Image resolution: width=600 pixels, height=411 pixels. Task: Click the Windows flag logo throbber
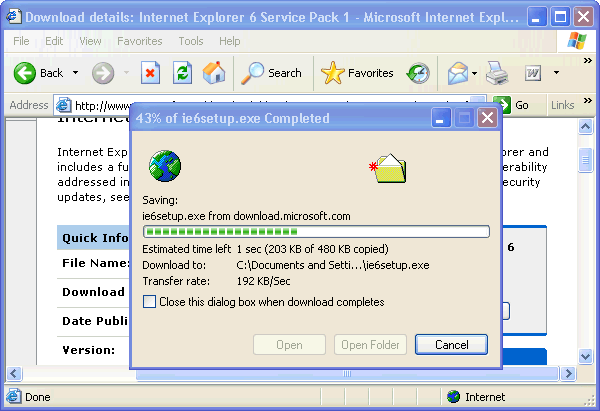coord(577,41)
